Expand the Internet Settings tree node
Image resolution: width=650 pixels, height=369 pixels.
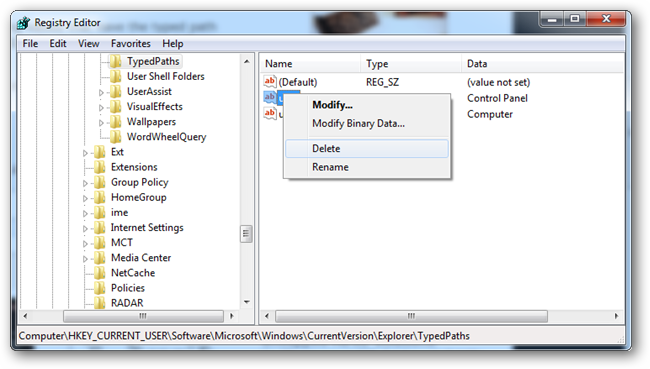85,228
